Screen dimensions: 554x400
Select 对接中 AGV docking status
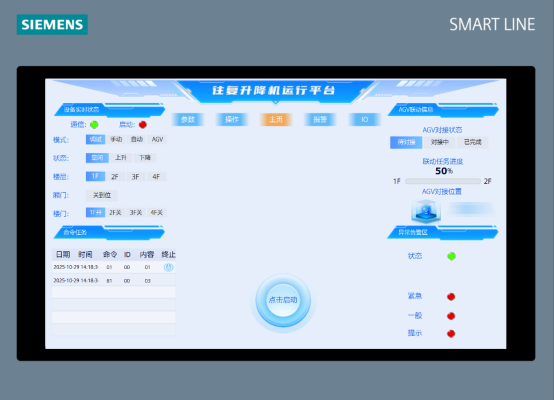pos(440,142)
